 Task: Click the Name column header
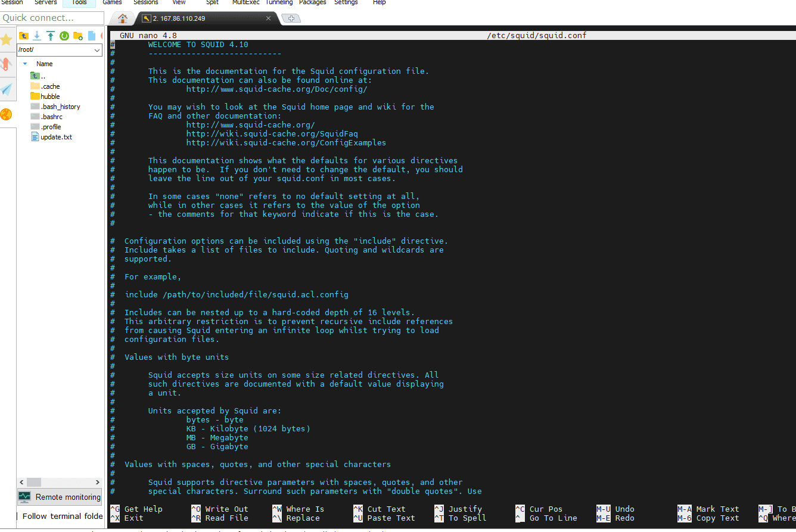45,64
